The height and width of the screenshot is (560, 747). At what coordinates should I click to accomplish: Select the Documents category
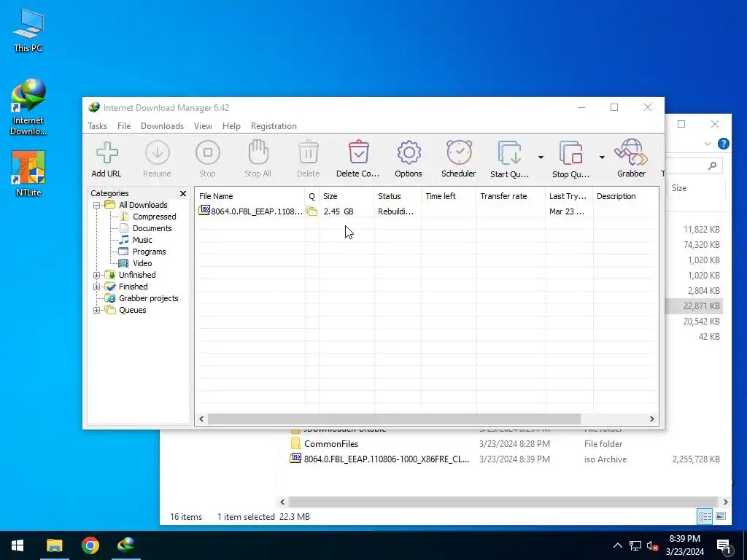pyautogui.click(x=152, y=228)
